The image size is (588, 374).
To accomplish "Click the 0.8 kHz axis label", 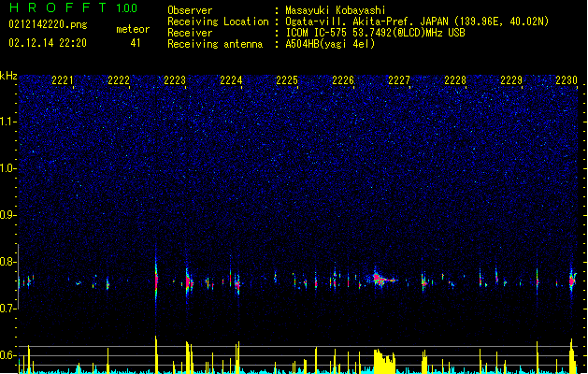I will coord(7,262).
